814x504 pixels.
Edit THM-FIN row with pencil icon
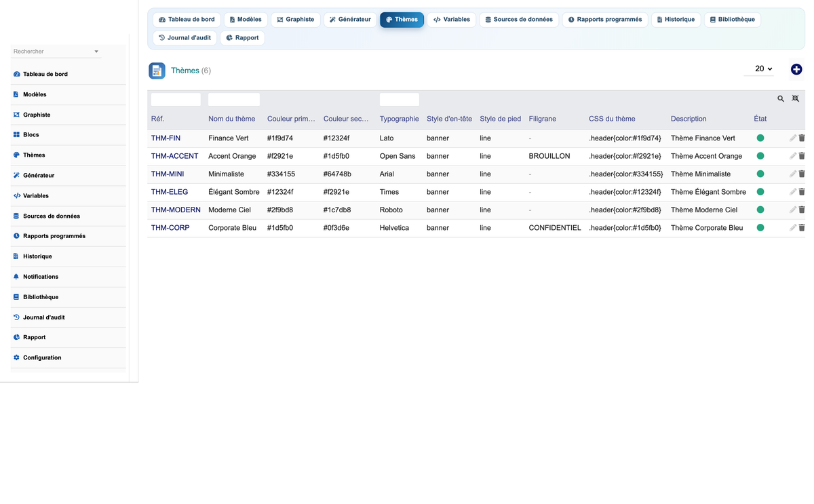tap(793, 138)
